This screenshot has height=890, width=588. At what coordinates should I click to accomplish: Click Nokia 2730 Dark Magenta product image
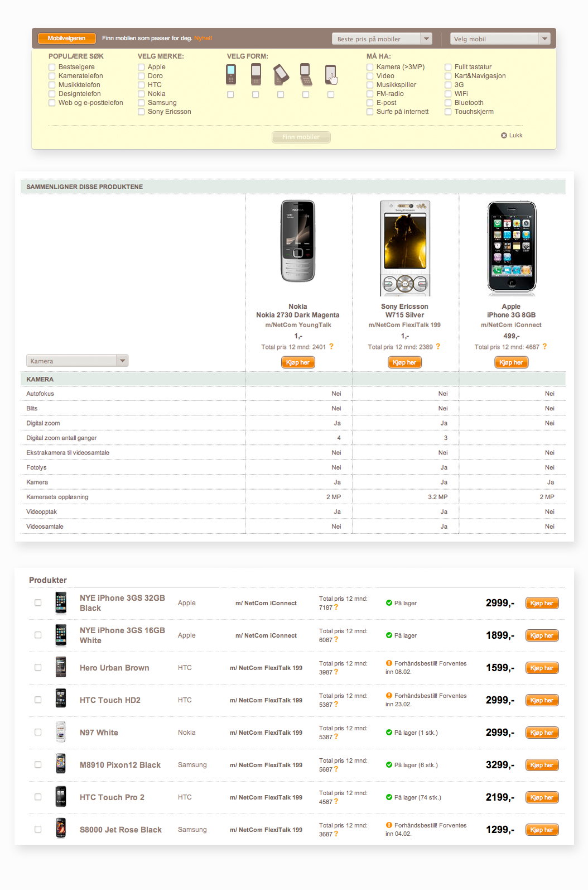pos(298,241)
